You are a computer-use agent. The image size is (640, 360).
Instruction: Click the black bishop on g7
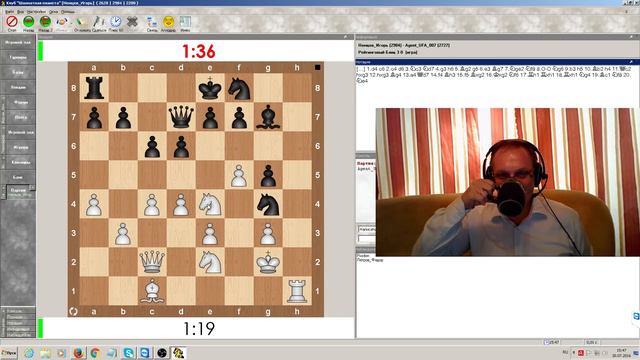click(x=268, y=117)
